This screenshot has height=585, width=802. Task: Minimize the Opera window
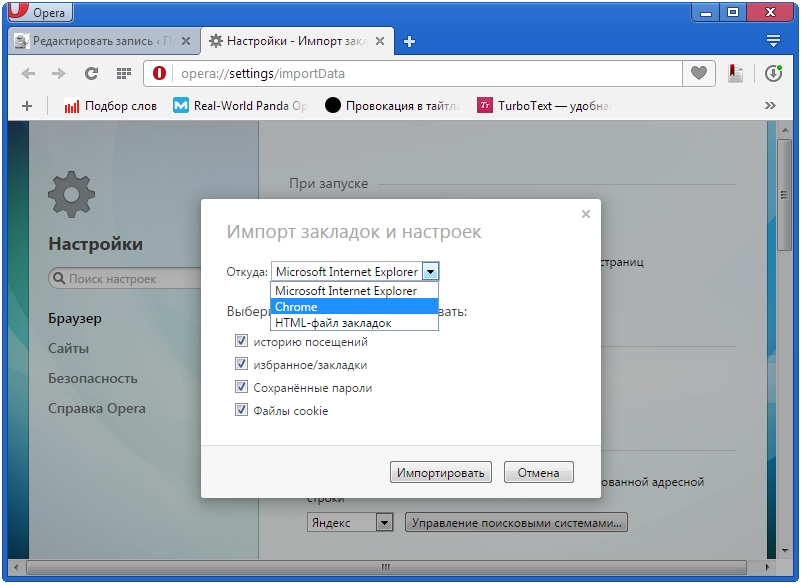pyautogui.click(x=706, y=12)
